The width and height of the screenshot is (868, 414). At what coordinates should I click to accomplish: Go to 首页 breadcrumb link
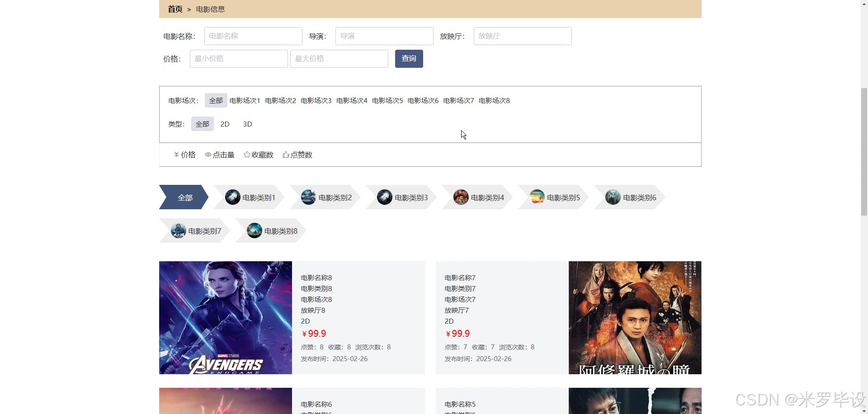pos(175,9)
